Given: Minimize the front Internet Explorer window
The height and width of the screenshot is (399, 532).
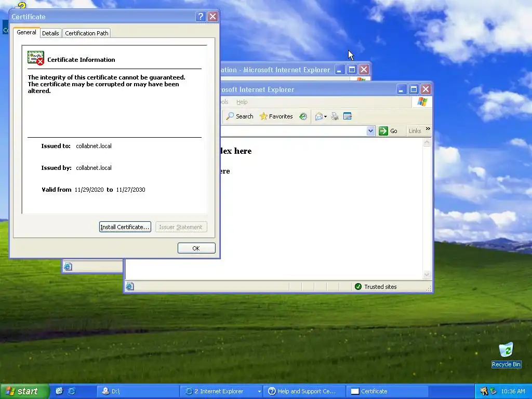Looking at the screenshot, I should [402, 89].
